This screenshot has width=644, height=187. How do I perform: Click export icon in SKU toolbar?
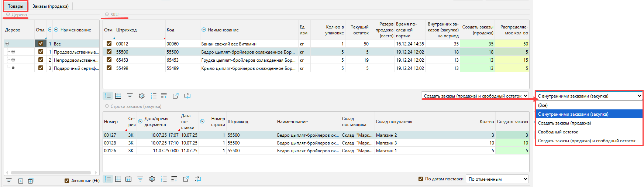point(176,96)
